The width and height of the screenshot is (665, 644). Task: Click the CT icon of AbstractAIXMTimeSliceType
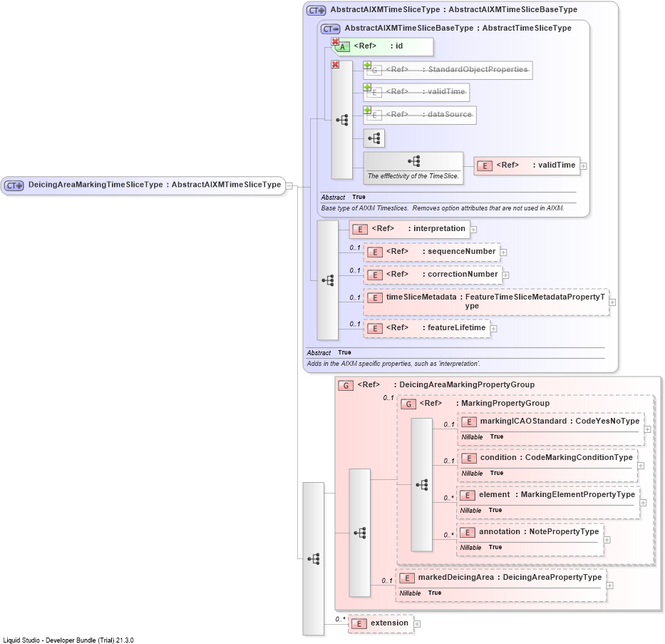(x=316, y=11)
